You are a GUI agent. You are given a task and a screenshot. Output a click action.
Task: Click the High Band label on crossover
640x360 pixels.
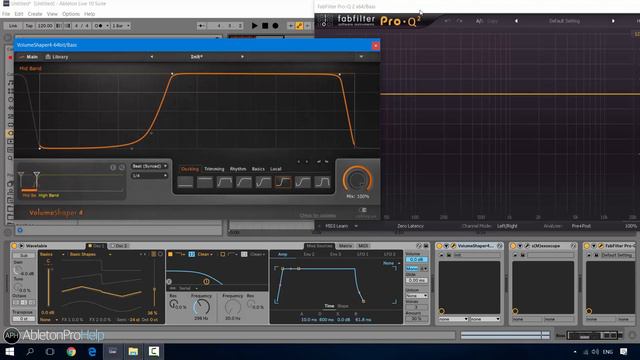click(49, 196)
